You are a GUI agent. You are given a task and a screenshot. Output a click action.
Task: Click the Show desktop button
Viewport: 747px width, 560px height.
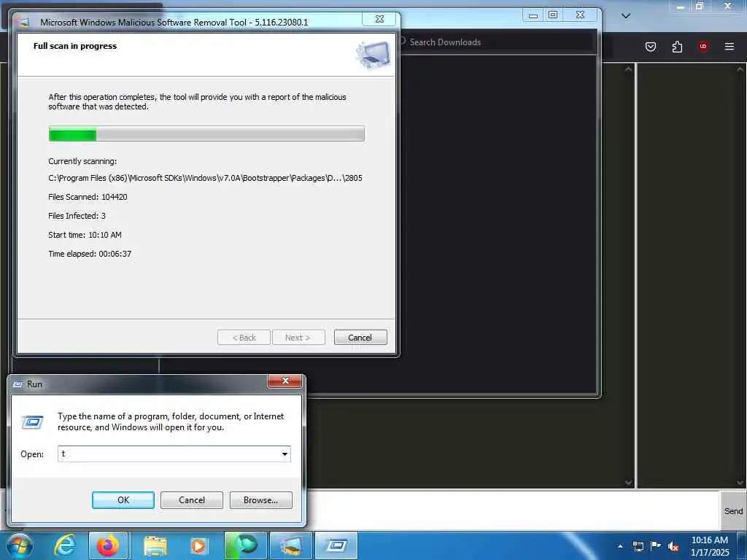click(x=743, y=546)
